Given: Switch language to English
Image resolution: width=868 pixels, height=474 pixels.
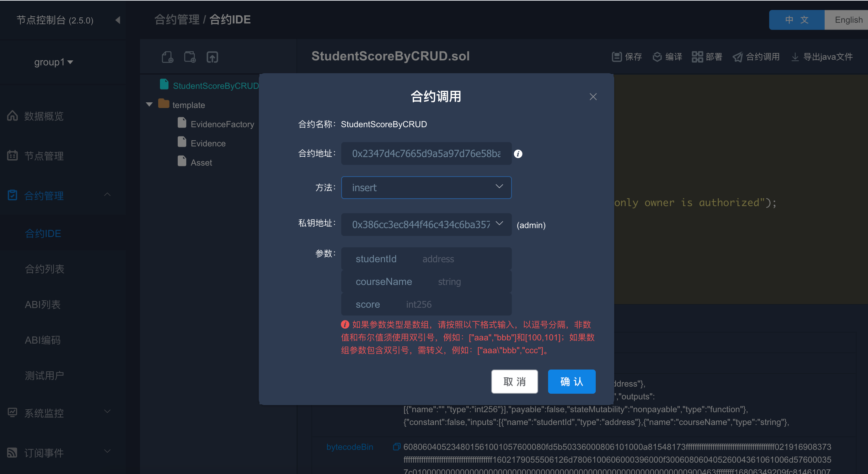Looking at the screenshot, I should pos(848,20).
